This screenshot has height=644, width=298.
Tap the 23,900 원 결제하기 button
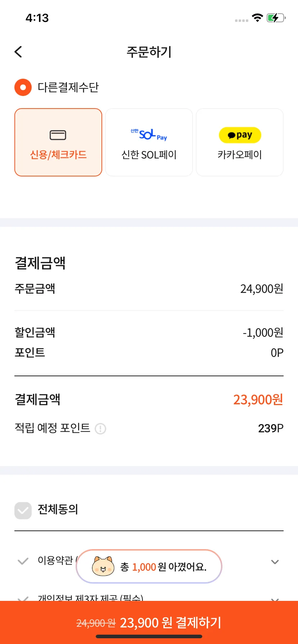(149, 622)
